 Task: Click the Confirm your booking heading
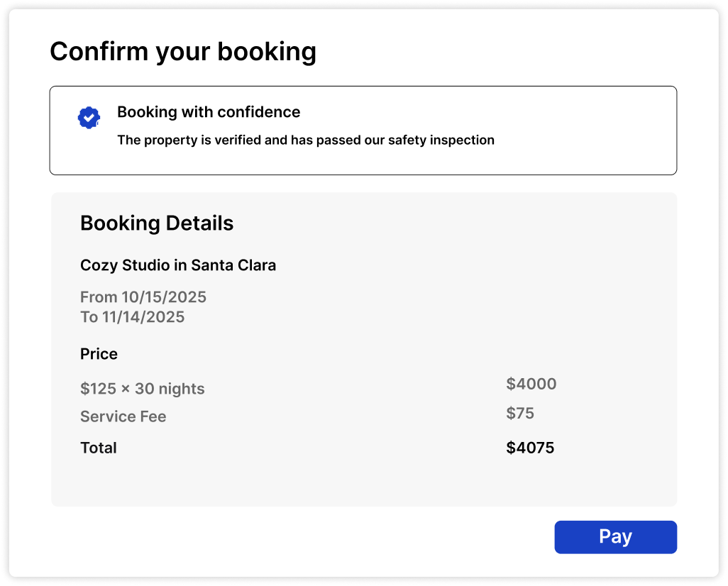click(x=183, y=52)
